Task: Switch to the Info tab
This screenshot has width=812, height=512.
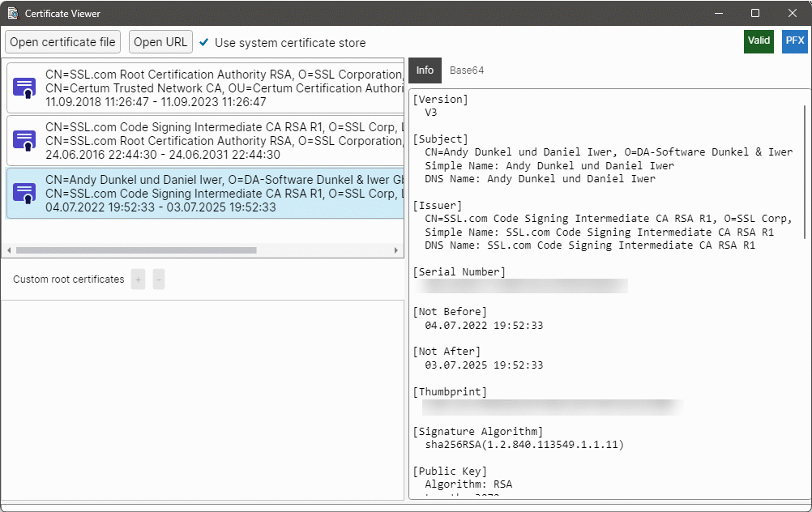Action: (425, 70)
